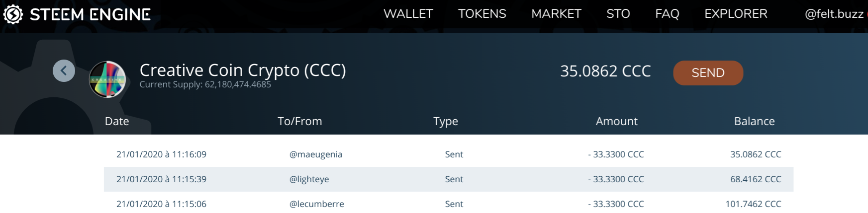The image size is (868, 213).
Task: Open the WALLET menu item
Action: click(408, 14)
